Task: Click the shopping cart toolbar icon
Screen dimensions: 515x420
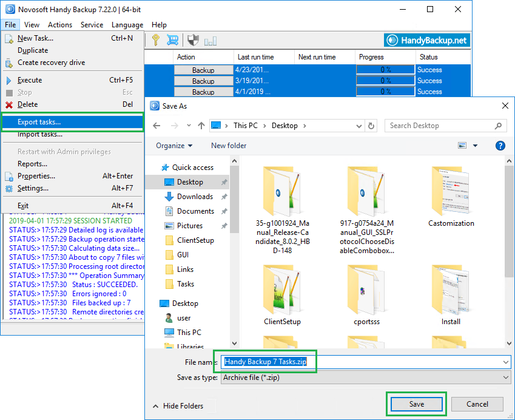Action: tap(172, 40)
